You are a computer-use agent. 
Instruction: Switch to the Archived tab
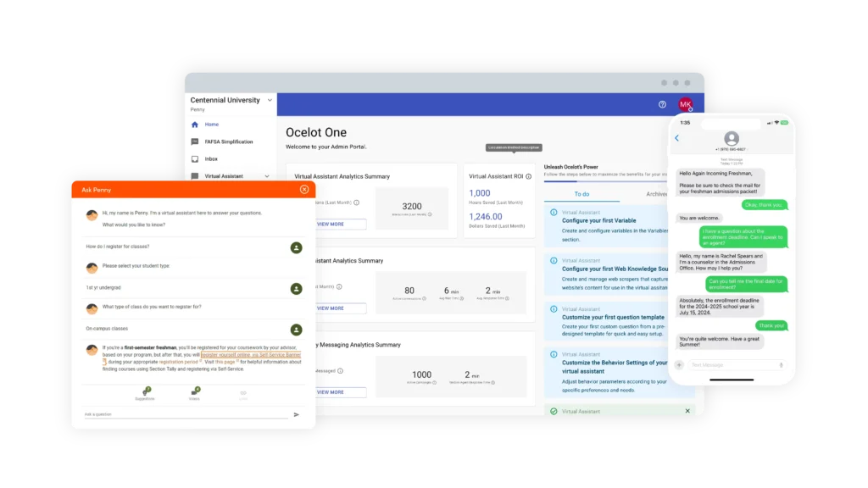657,194
